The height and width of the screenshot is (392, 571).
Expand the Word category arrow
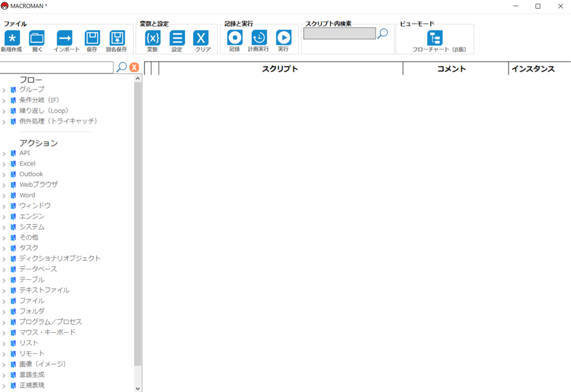(4, 196)
